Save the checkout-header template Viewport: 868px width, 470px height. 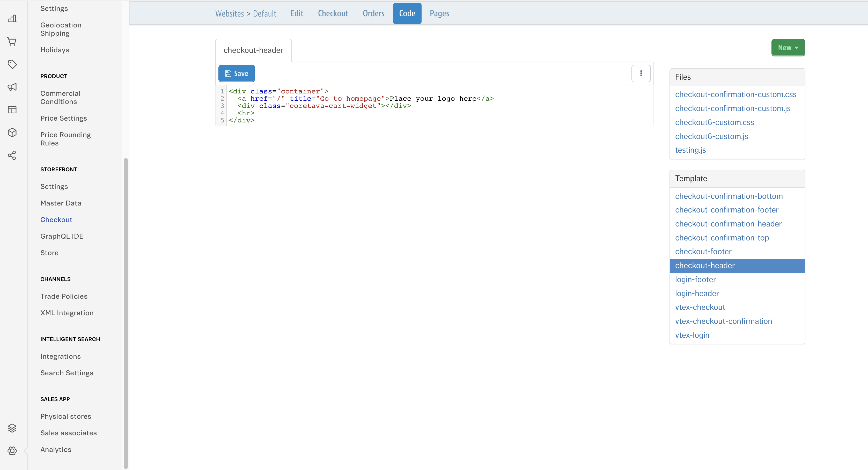coord(236,74)
